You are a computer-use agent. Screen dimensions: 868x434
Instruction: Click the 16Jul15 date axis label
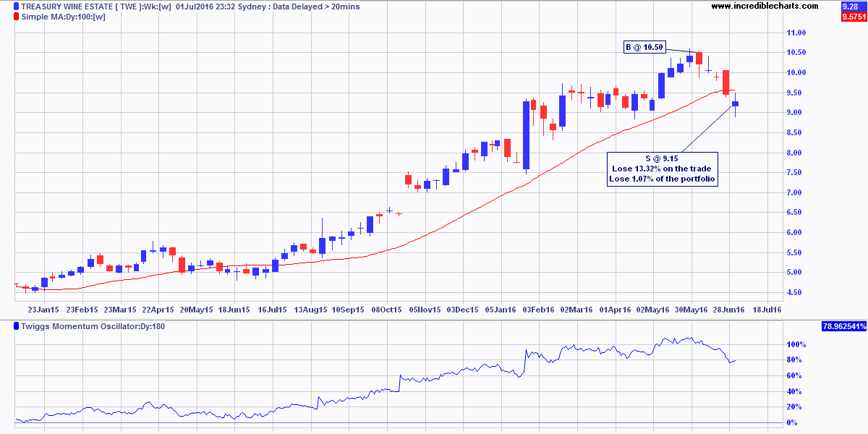[273, 309]
